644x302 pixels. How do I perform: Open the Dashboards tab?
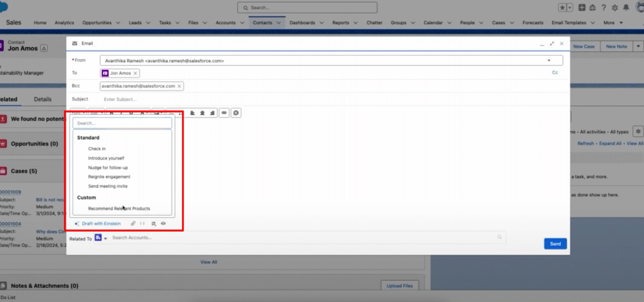pyautogui.click(x=302, y=23)
